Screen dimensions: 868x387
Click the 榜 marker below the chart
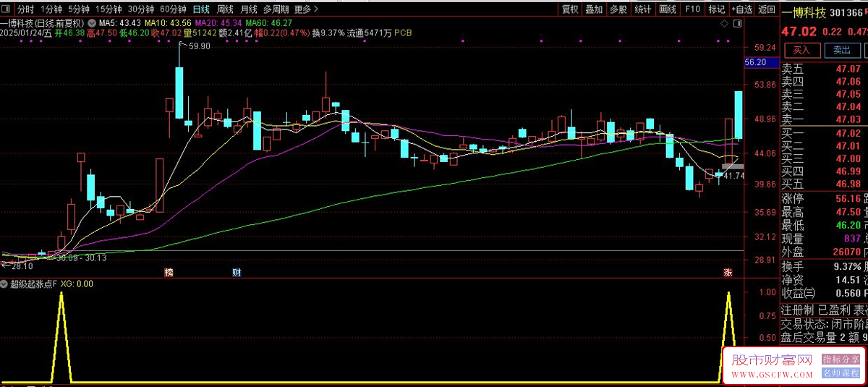(x=169, y=273)
